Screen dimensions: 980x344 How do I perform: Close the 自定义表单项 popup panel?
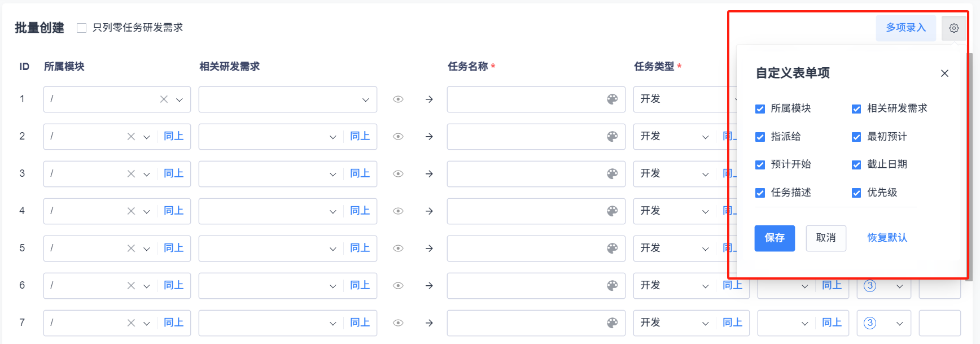944,73
